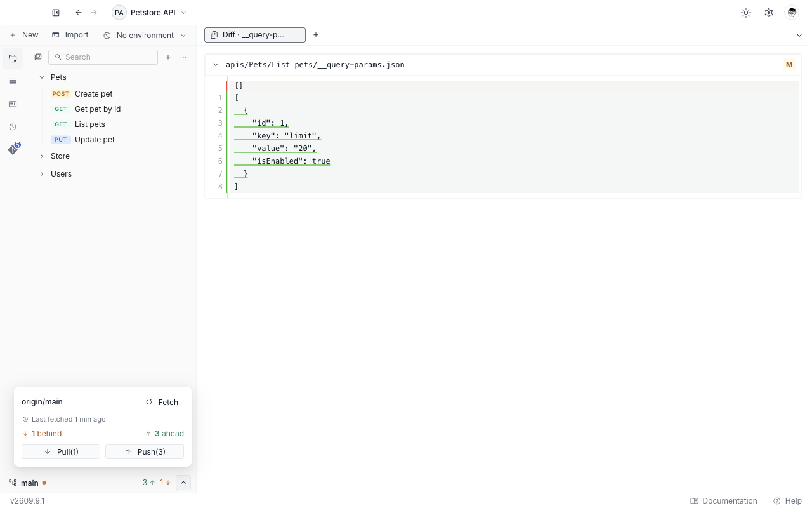Click the "Last fetched 1 min ago" text

(69, 419)
